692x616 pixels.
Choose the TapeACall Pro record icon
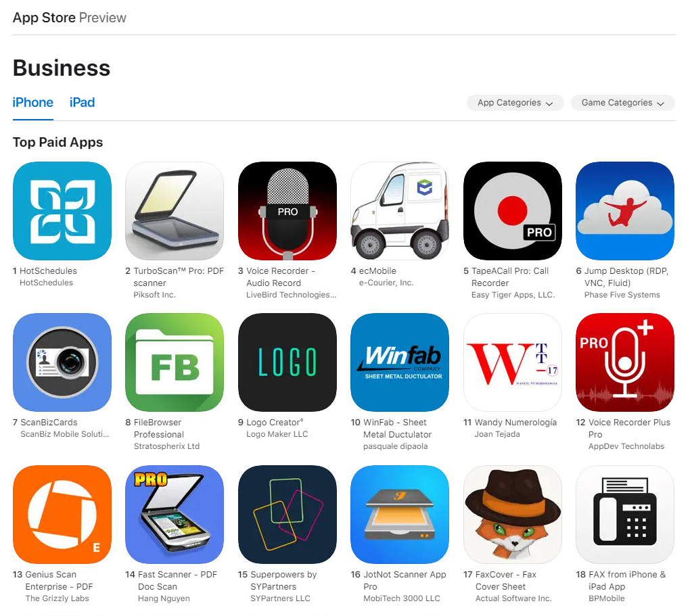point(512,211)
